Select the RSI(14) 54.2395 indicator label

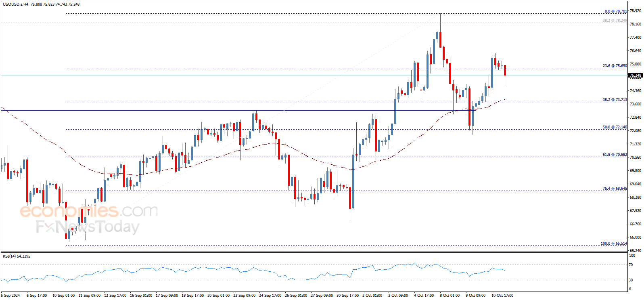17,256
